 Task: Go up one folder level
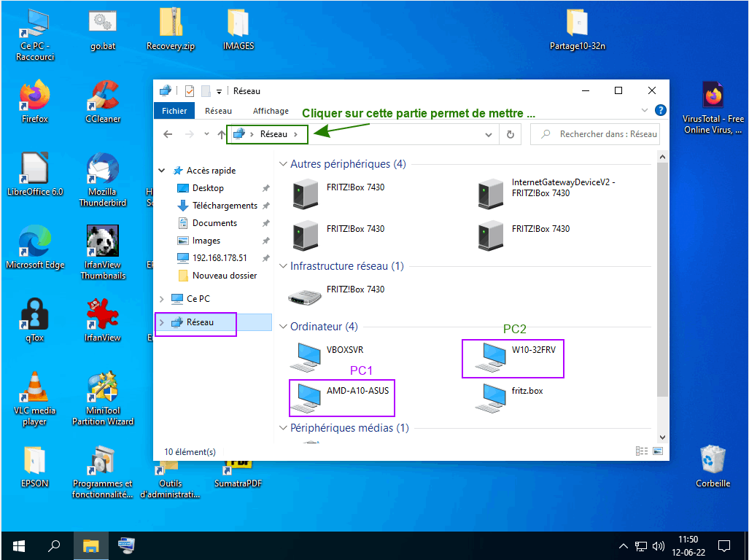click(221, 134)
